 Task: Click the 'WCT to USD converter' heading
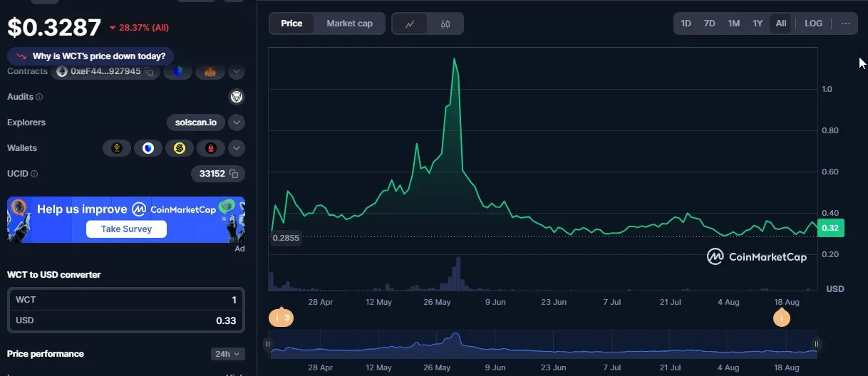click(x=54, y=275)
